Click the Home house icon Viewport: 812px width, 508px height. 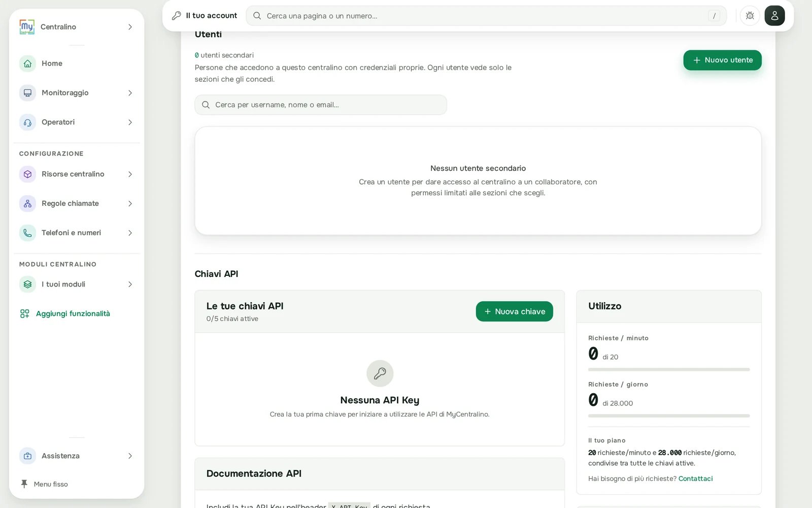(27, 63)
